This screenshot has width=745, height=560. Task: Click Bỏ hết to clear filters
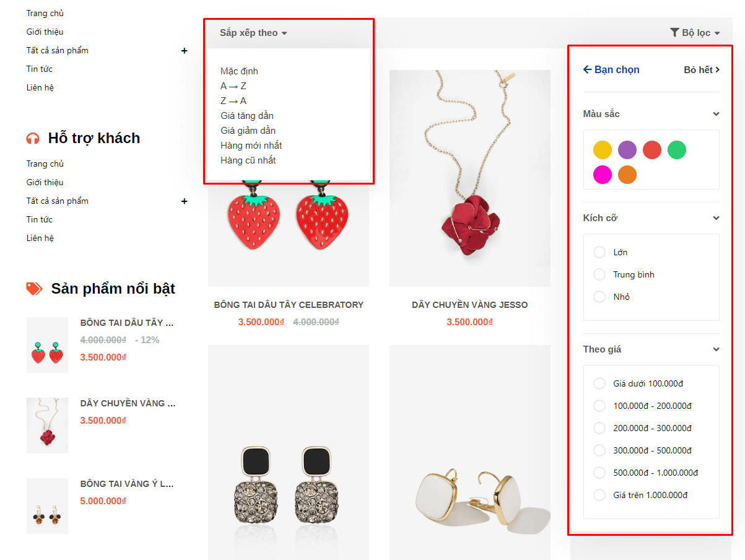click(x=701, y=70)
